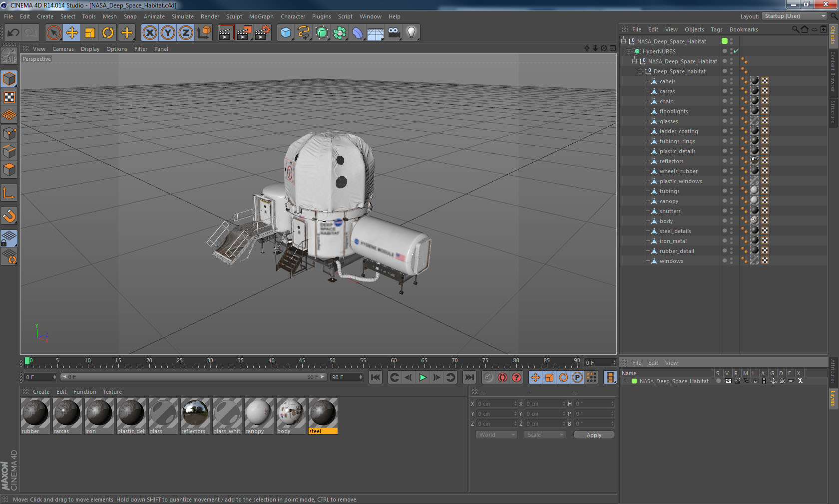Select the body material thumbnail
Image resolution: width=839 pixels, height=504 pixels.
point(291,416)
